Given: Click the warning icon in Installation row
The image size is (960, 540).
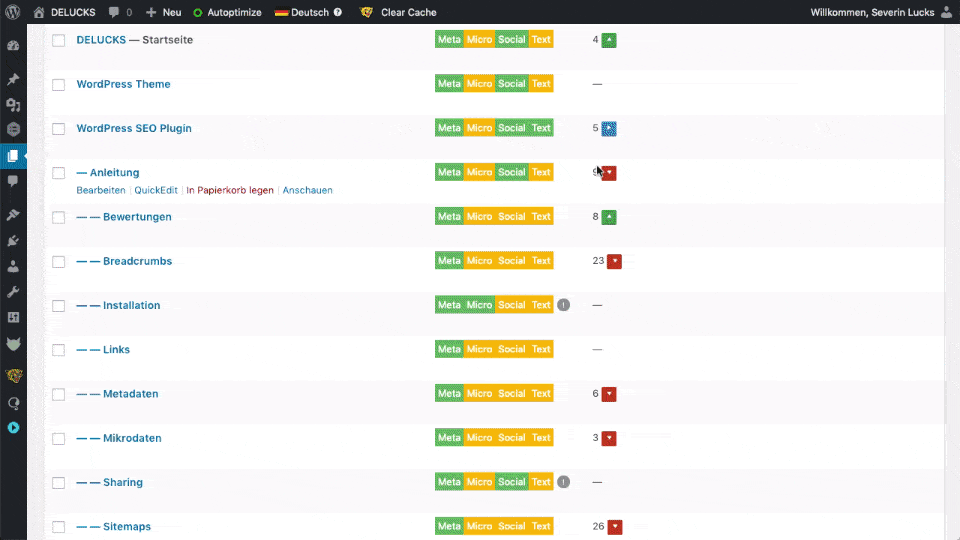Looking at the screenshot, I should [x=564, y=305].
